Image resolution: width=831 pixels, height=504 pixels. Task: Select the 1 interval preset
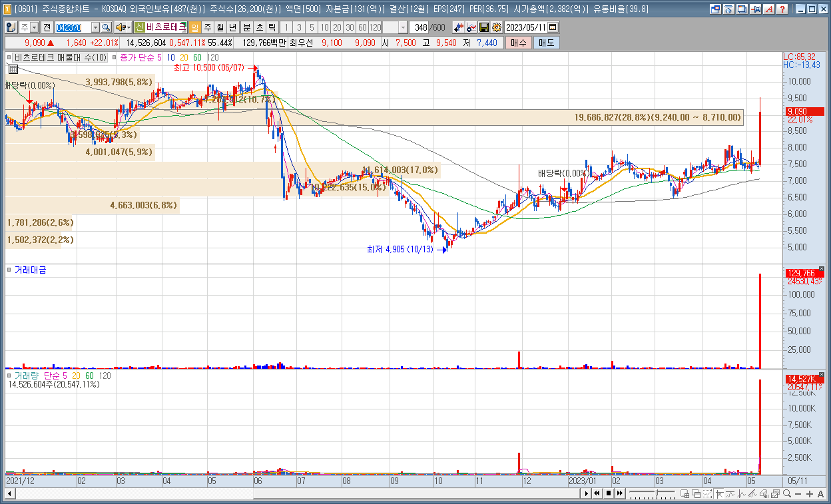(286, 27)
